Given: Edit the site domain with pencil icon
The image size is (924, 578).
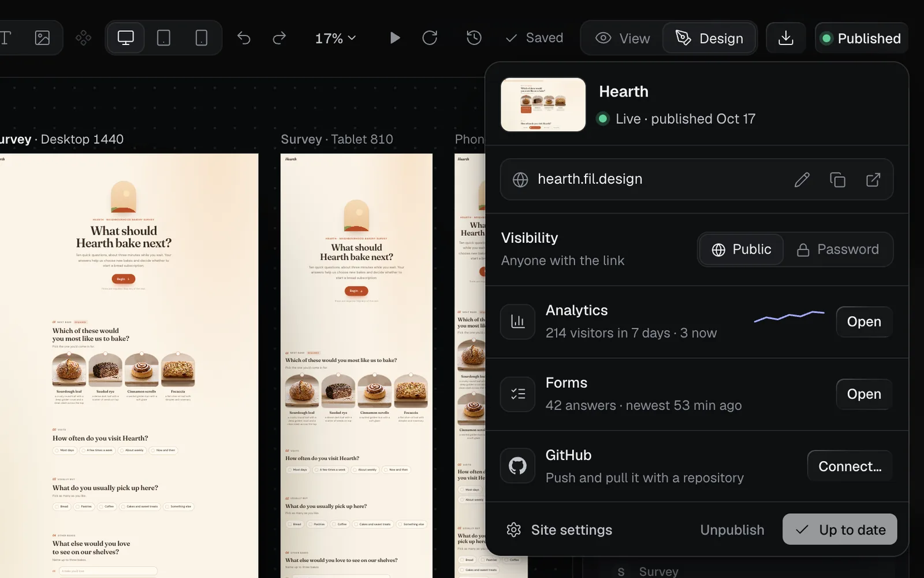Looking at the screenshot, I should pos(802,180).
